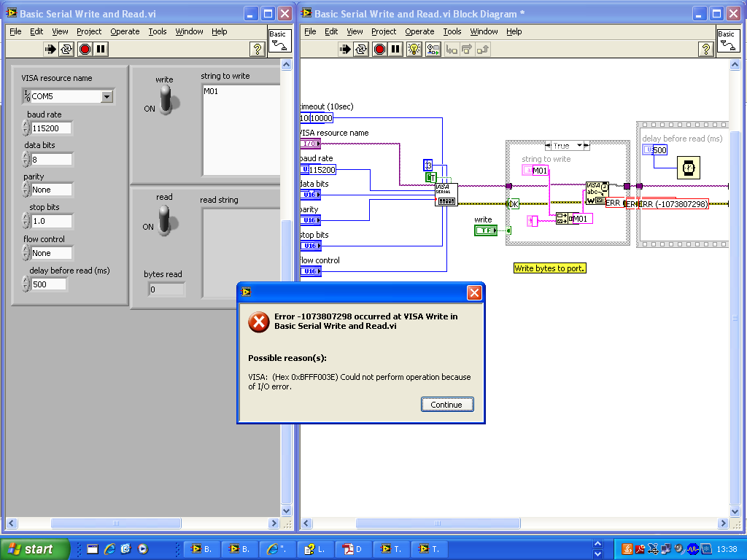Click stop bits stepper arrows
747x560 pixels.
tap(26, 221)
